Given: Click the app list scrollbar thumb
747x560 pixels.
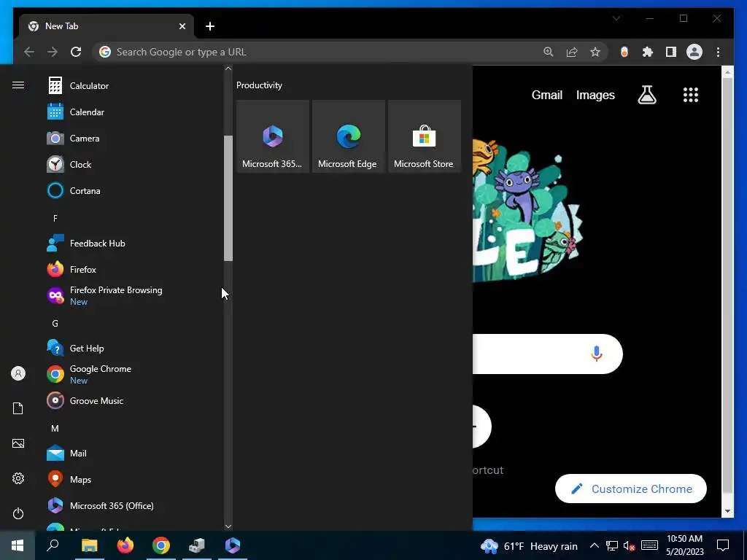Looking at the screenshot, I should (x=228, y=198).
